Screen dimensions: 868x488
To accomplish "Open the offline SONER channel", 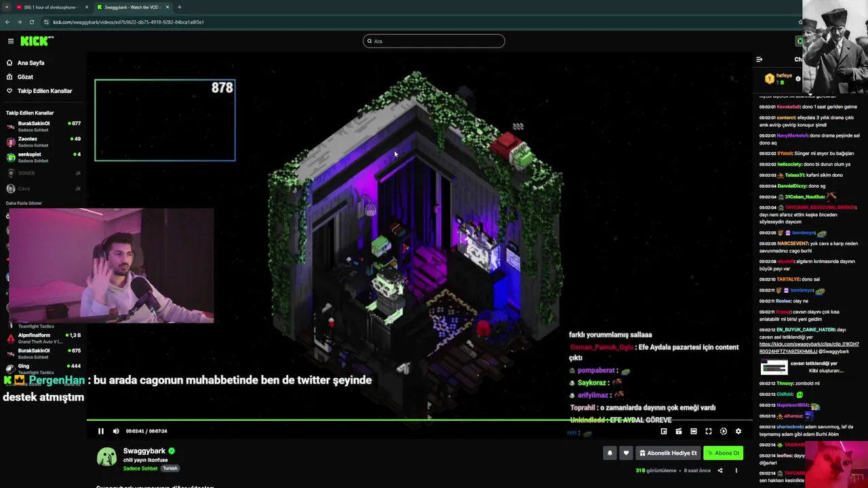I will [x=43, y=173].
